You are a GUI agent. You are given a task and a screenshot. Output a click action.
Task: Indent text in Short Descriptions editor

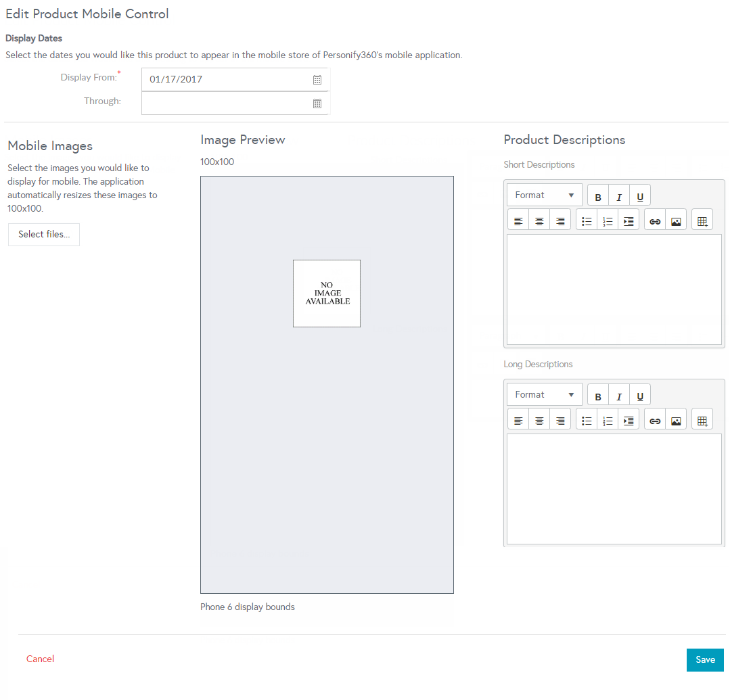coord(629,220)
